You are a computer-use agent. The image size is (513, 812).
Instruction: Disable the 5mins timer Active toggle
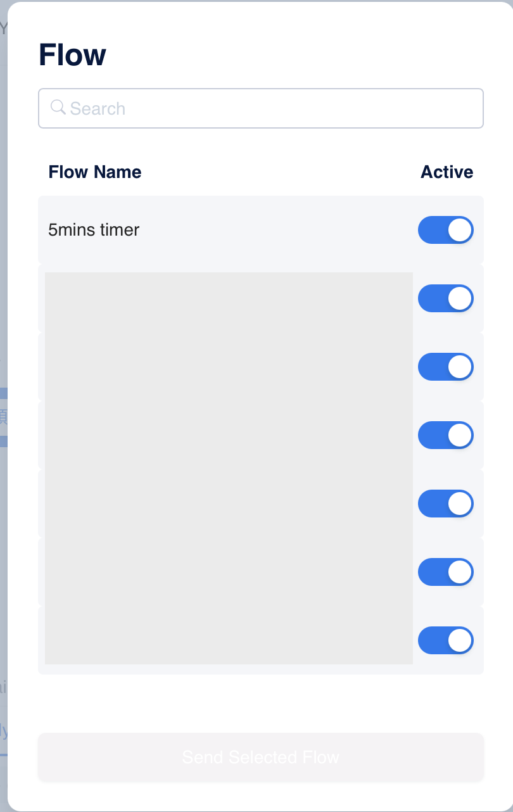click(x=445, y=230)
